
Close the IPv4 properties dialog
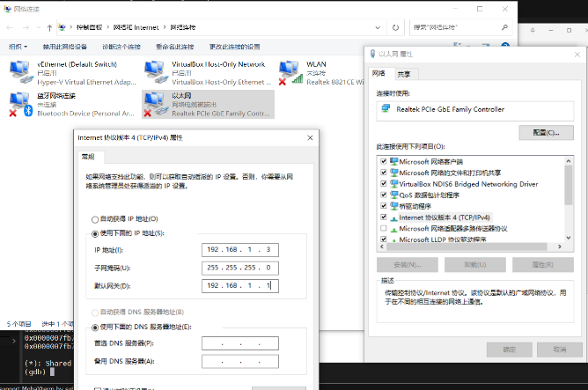[x=310, y=138]
